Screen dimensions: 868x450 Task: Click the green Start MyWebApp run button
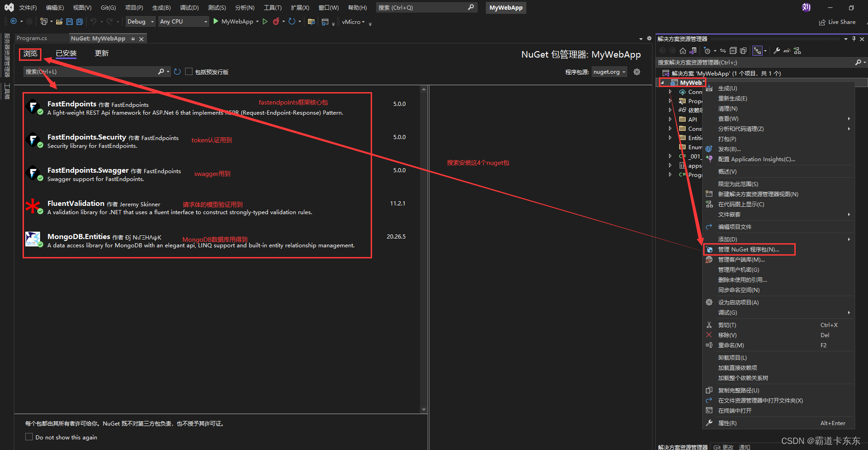[x=216, y=21]
